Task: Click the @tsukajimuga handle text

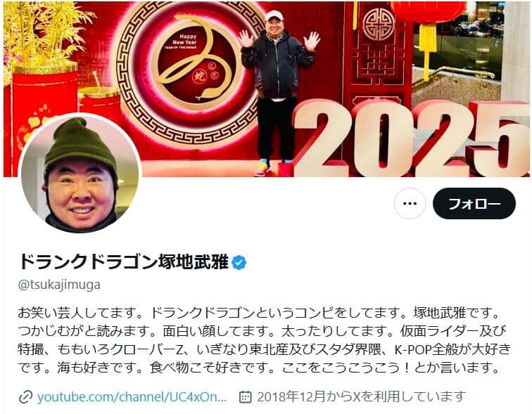Action: click(59, 285)
